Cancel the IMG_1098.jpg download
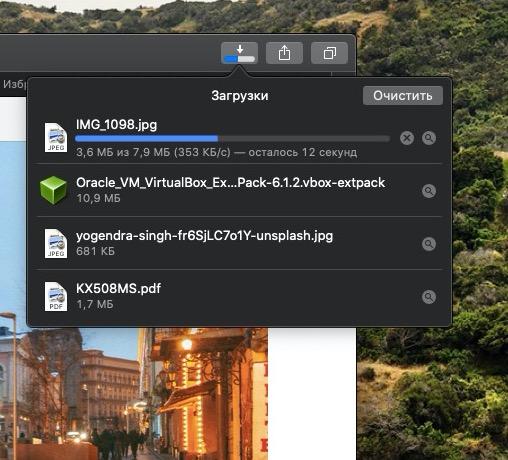Image resolution: width=508 pixels, height=460 pixels. pos(407,138)
